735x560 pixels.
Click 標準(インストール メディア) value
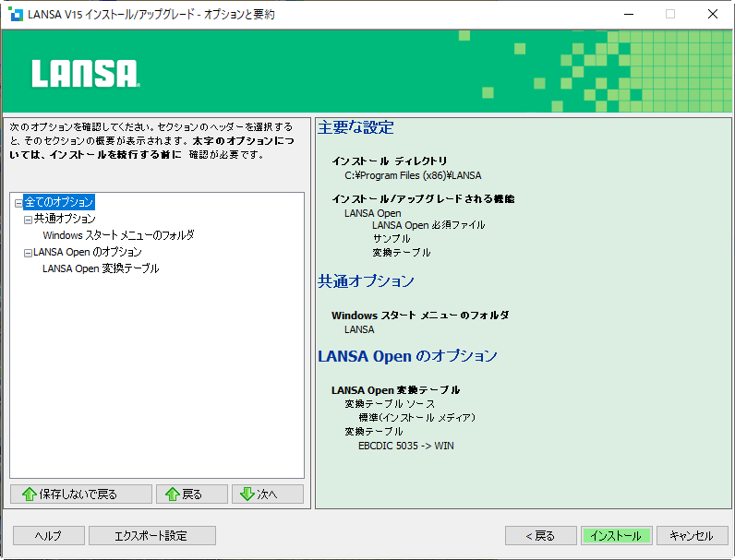coord(416,418)
